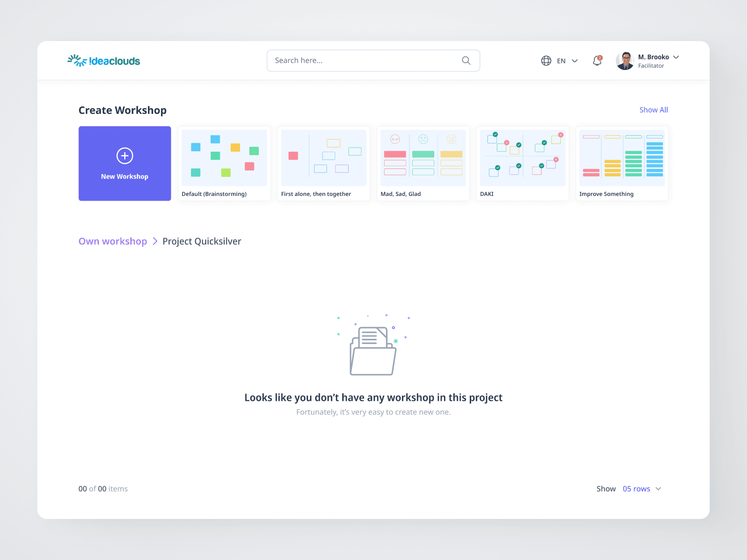
Task: Click the search magnifier icon
Action: pyautogui.click(x=466, y=61)
